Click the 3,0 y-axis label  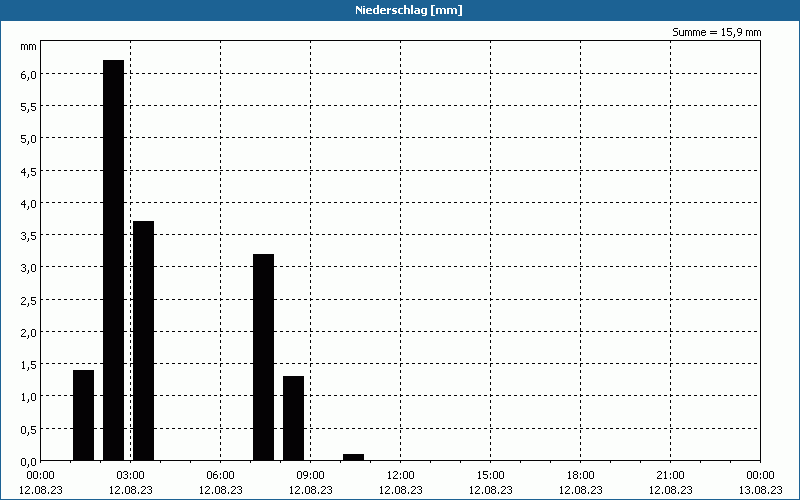(x=29, y=268)
